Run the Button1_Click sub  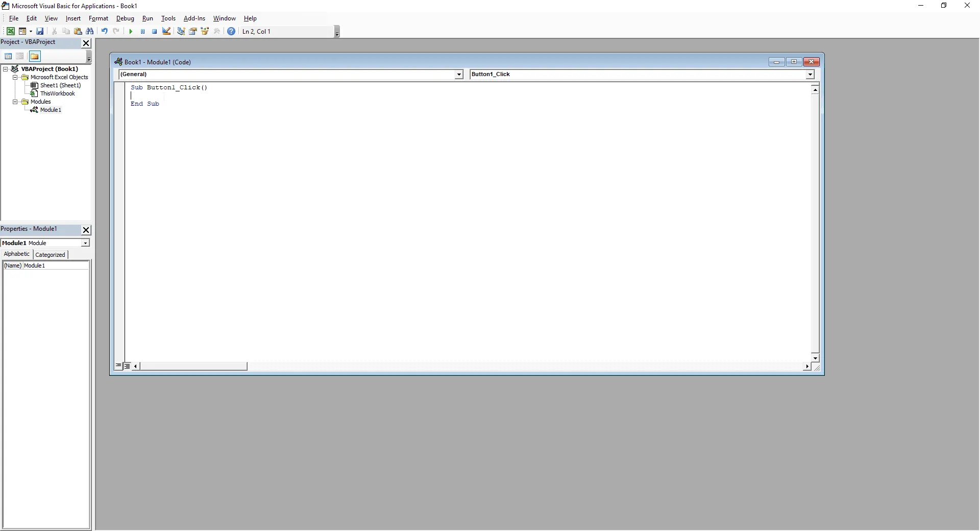click(131, 31)
